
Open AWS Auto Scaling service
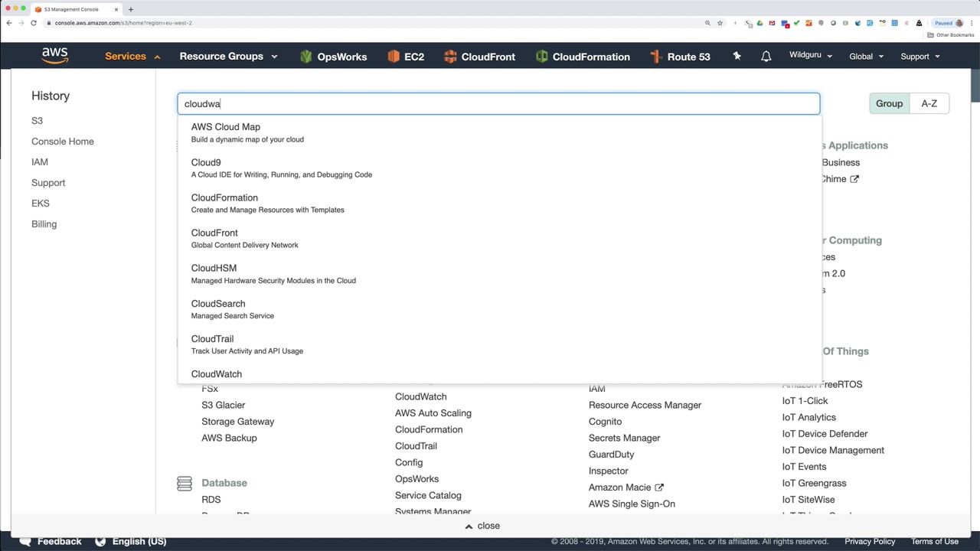[433, 413]
